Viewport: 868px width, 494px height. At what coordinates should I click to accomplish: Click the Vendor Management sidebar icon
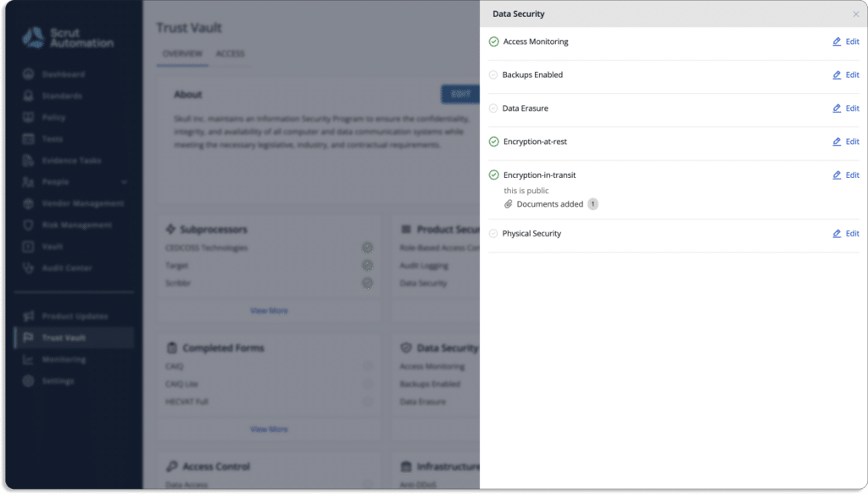pos(28,203)
